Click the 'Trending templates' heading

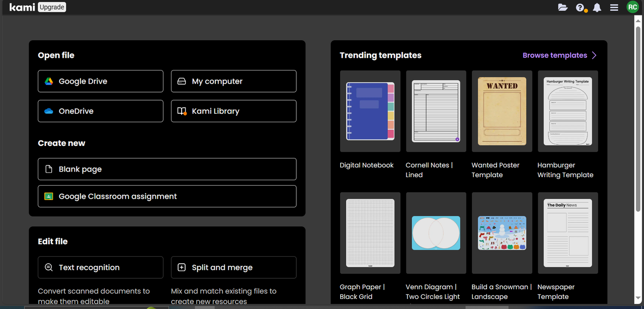[x=380, y=55]
